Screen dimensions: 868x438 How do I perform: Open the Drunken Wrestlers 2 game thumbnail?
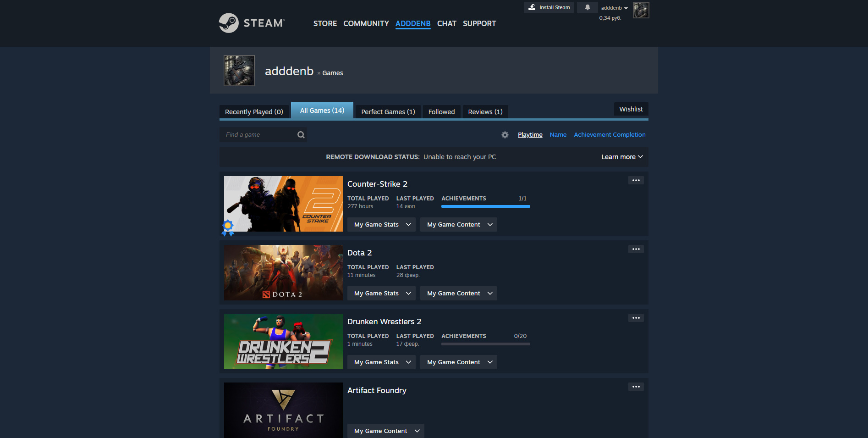pyautogui.click(x=283, y=341)
